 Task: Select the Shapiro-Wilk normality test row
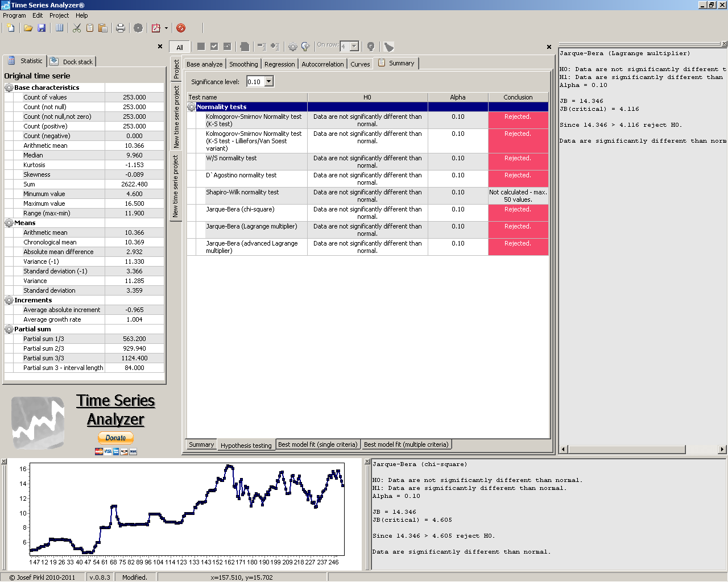[x=367, y=196]
